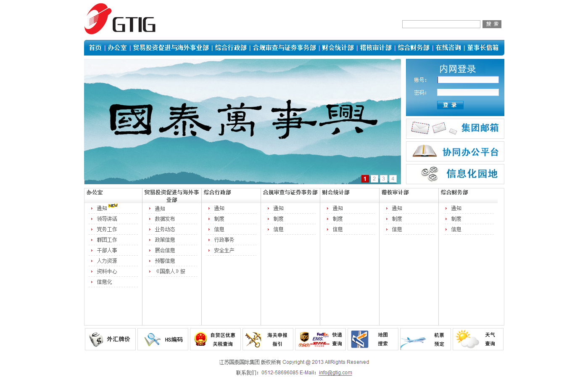Open 董事长信箱 in the nav bar
The height and width of the screenshot is (384, 588).
tap(483, 48)
